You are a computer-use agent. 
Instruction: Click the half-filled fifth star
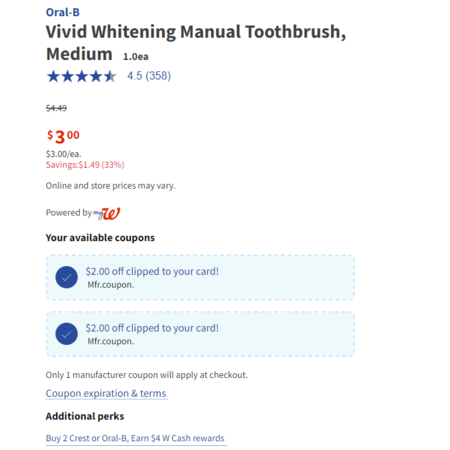[x=110, y=76]
